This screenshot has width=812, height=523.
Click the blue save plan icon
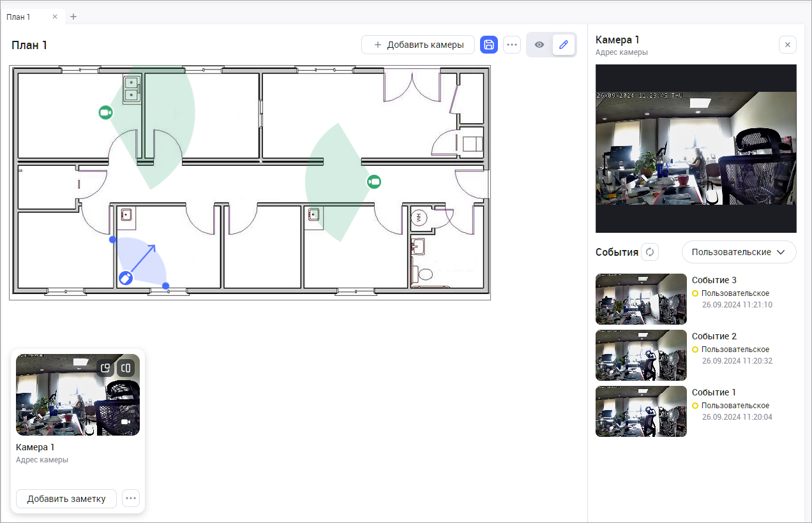pyautogui.click(x=489, y=45)
